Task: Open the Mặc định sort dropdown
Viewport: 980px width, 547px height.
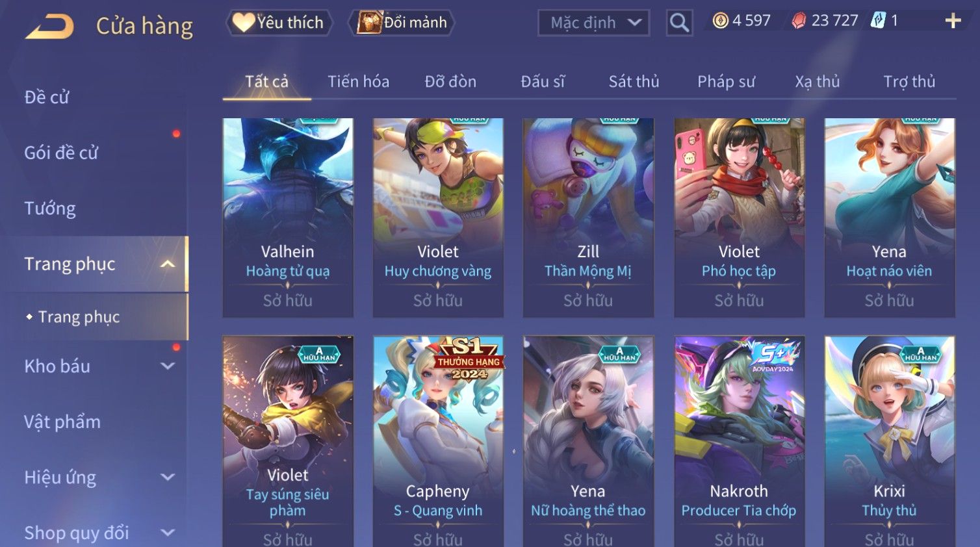Action: click(594, 23)
